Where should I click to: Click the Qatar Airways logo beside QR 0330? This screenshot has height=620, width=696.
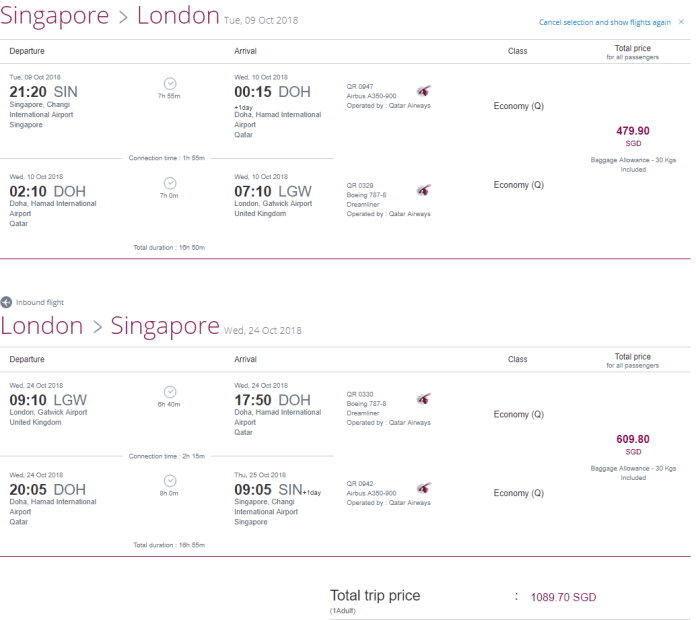(x=424, y=398)
